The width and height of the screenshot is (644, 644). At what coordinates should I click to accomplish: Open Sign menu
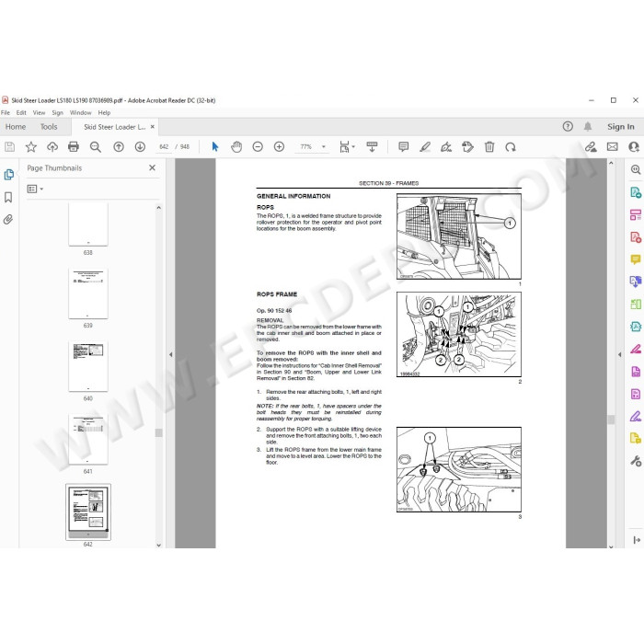click(57, 112)
